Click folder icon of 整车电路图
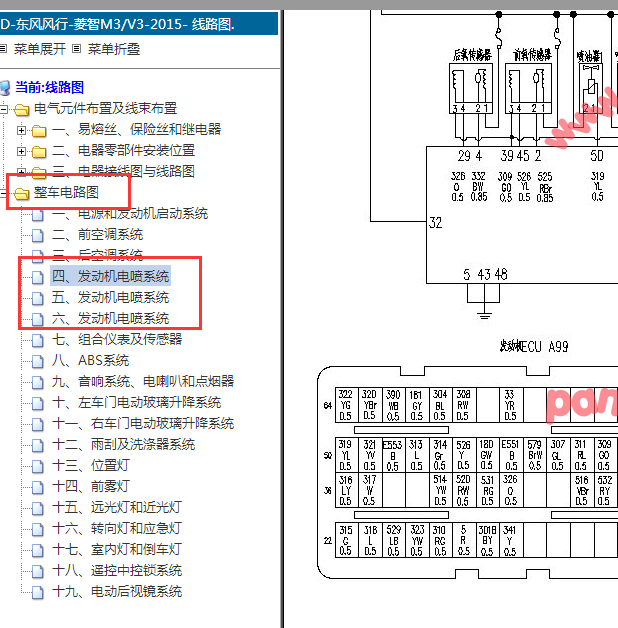The height and width of the screenshot is (628, 618). [22, 194]
